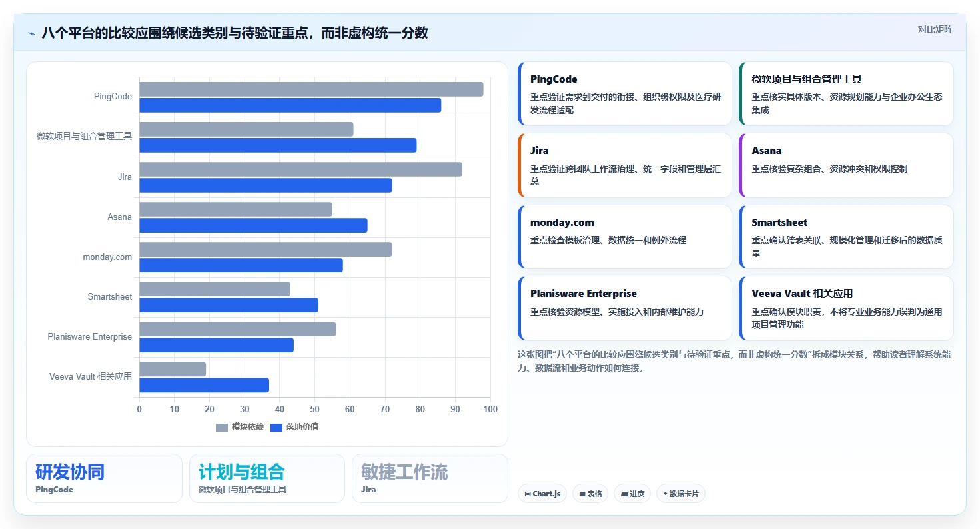Click the Smartsheet y-axis label in chart
This screenshot has width=980, height=529.
tap(110, 297)
